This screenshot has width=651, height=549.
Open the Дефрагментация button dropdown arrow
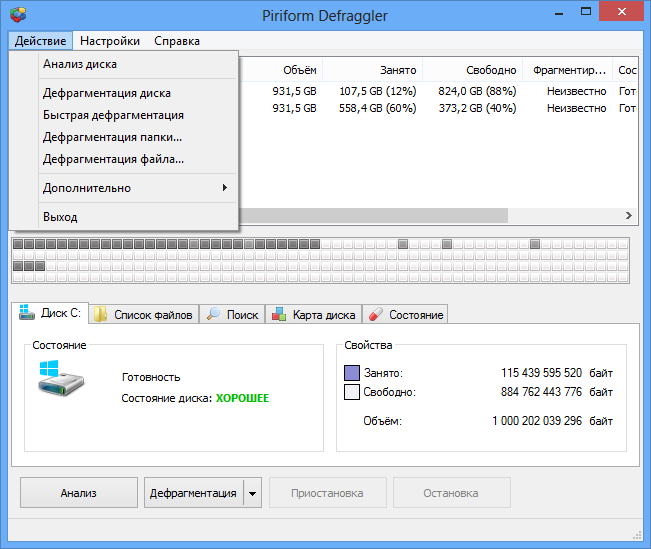tap(252, 493)
